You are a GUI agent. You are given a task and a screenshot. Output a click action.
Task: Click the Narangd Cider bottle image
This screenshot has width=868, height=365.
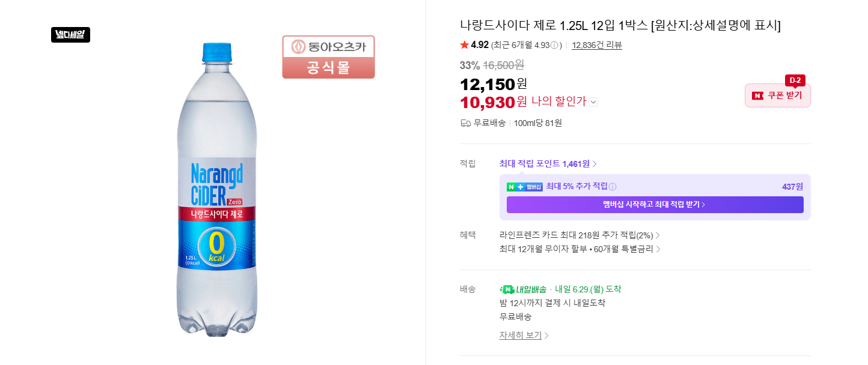(x=217, y=189)
